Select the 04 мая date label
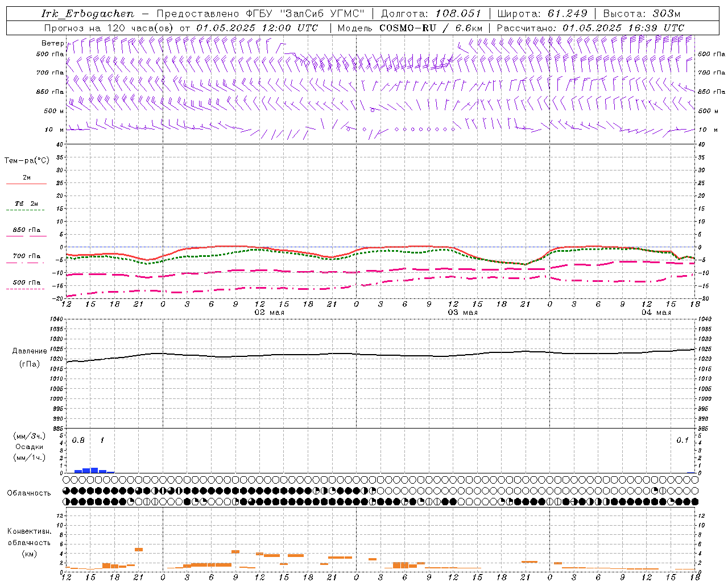Image resolution: width=728 pixels, height=582 pixels. pos(656,313)
